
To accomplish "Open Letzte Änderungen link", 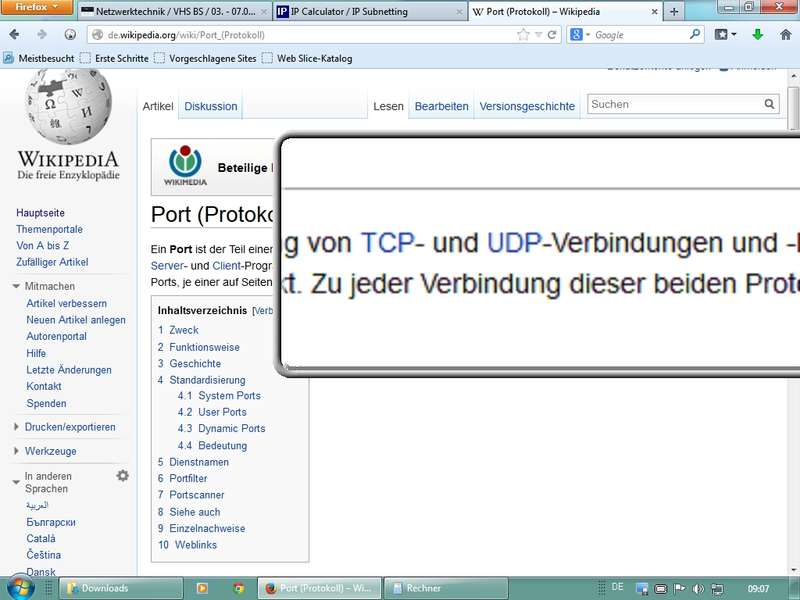I will pos(69,370).
